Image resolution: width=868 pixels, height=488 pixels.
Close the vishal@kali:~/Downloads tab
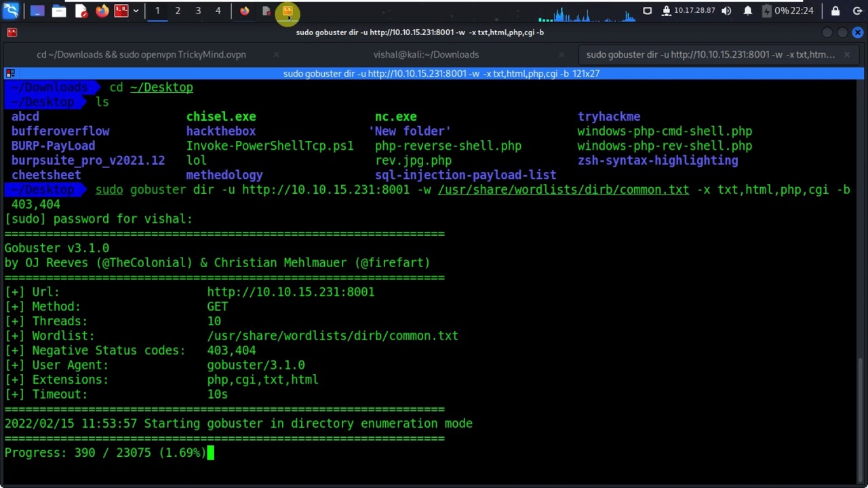pyautogui.click(x=561, y=54)
